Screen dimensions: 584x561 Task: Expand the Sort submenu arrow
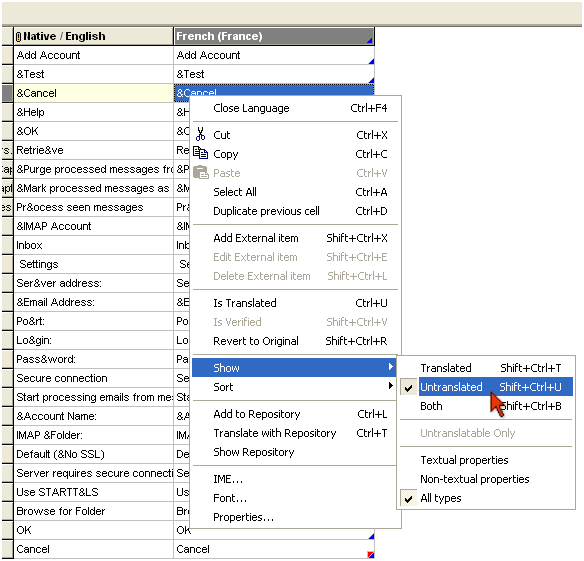click(x=390, y=386)
